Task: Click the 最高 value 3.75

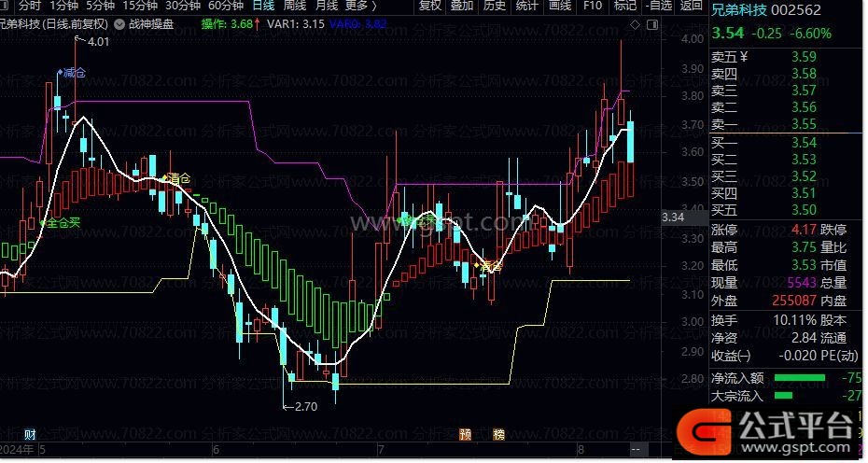Action: pos(804,247)
